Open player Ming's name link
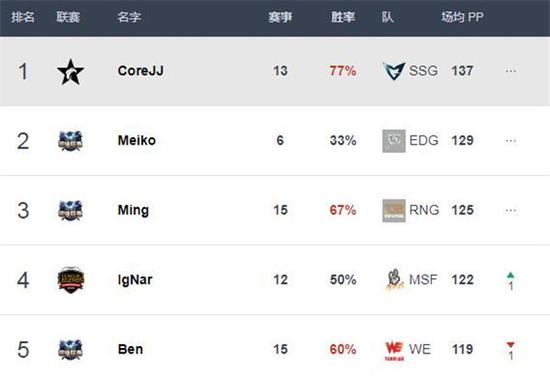The image size is (550, 380). tap(133, 210)
